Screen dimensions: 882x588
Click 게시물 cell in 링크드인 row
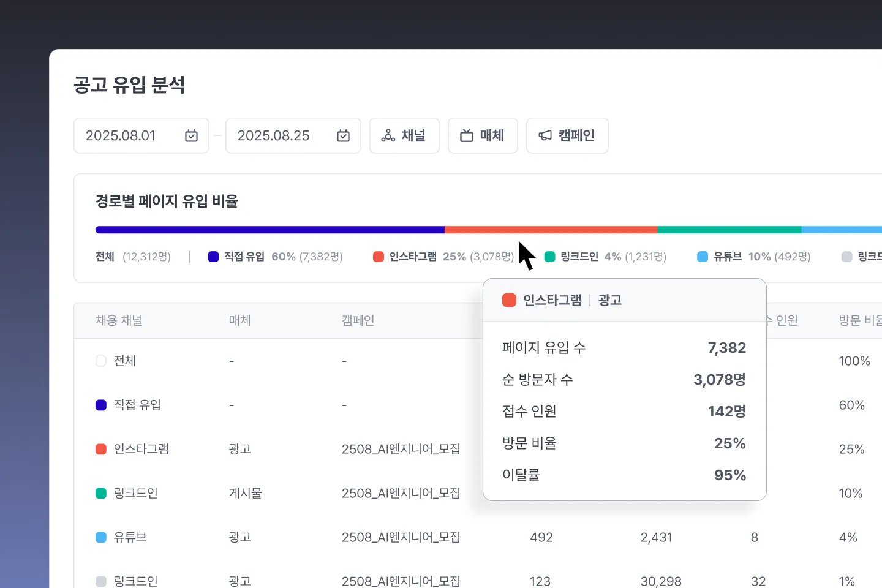tap(246, 493)
